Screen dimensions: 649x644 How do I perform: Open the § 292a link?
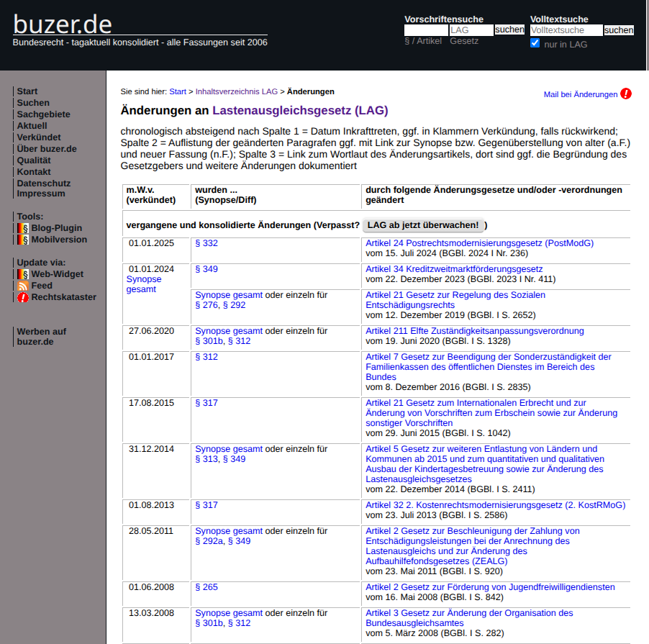[209, 541]
